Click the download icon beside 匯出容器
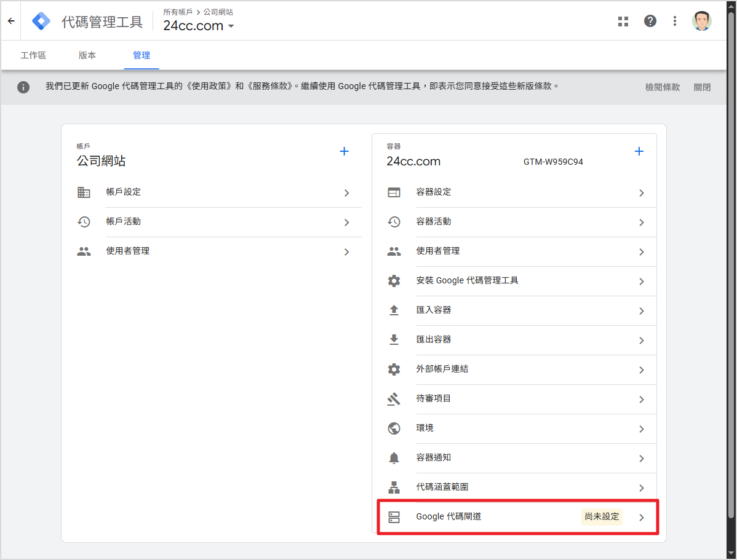This screenshot has height=560, width=737. (x=394, y=340)
